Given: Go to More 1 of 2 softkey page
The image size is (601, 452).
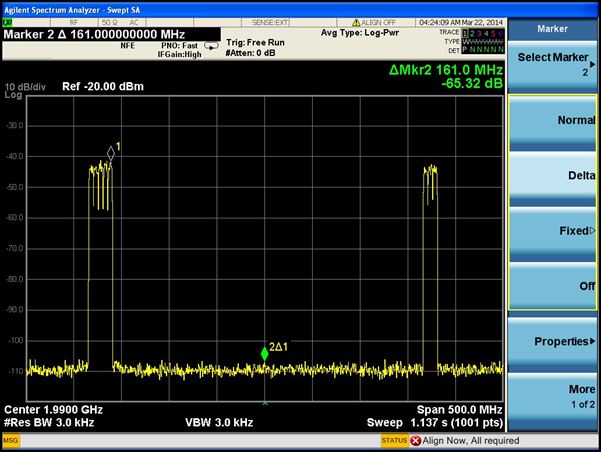Looking at the screenshot, I should [x=553, y=399].
